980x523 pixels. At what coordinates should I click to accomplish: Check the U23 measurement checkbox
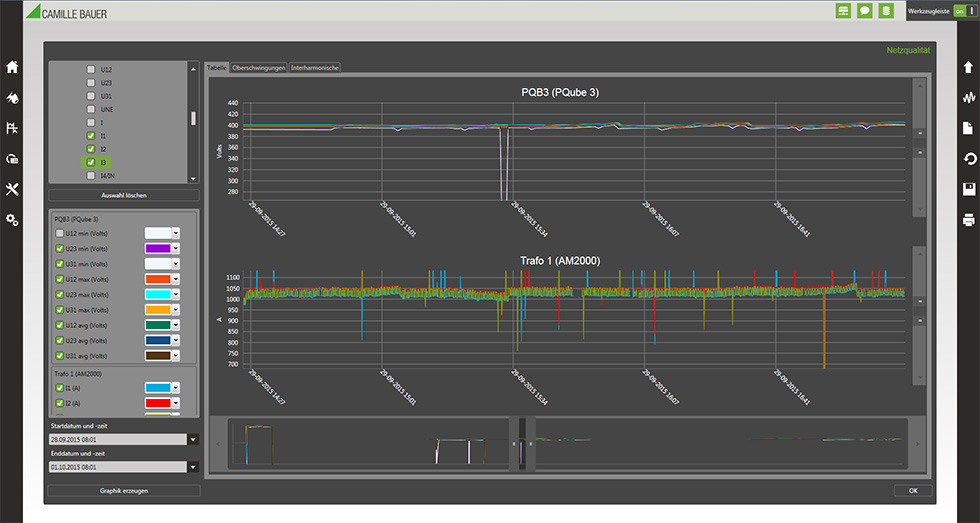[x=91, y=82]
